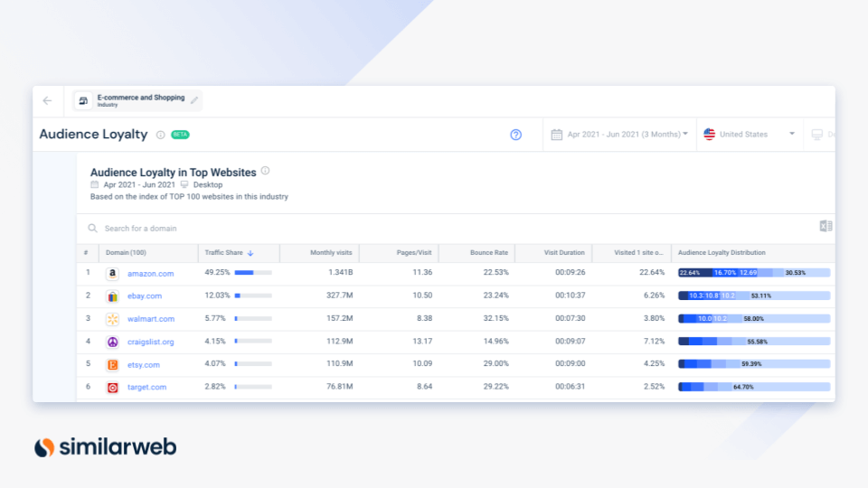The height and width of the screenshot is (488, 868).
Task: Click the back arrow icon
Action: pos(48,101)
